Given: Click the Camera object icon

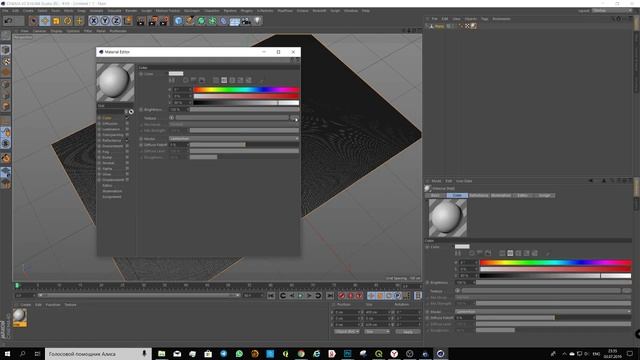Looking at the screenshot, I should (x=246, y=21).
